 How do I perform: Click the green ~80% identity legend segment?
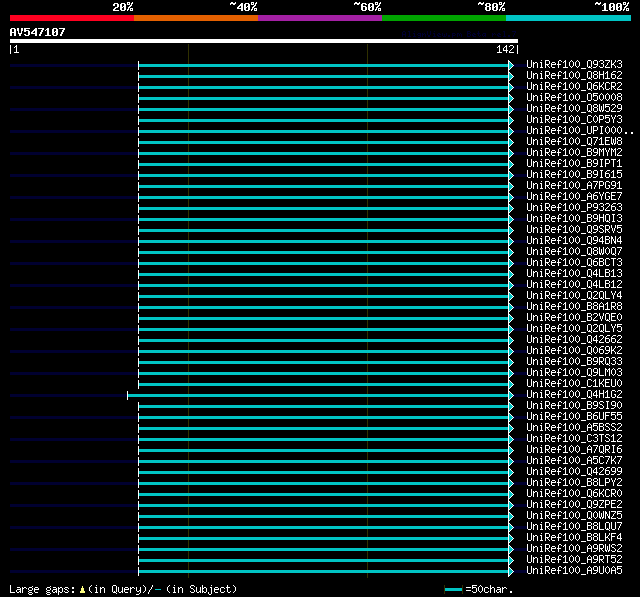click(x=444, y=18)
